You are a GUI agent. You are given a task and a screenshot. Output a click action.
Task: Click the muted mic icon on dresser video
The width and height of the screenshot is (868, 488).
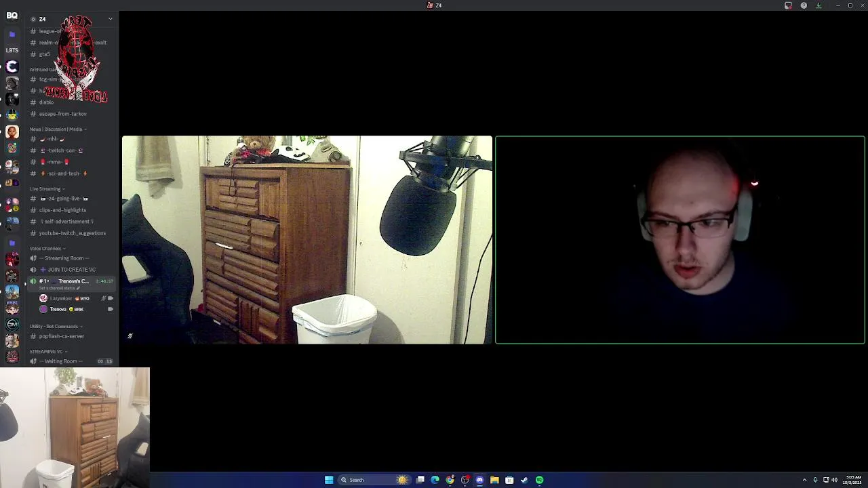coord(130,336)
